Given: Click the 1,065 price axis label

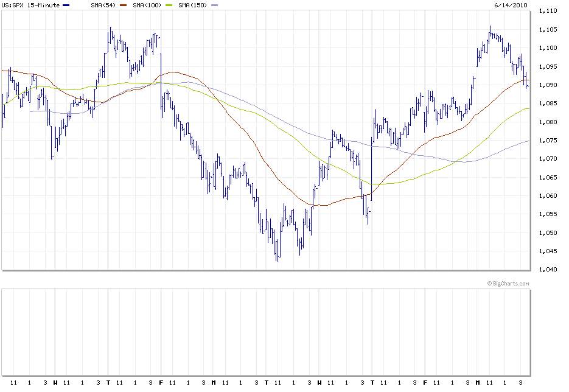Looking at the screenshot, I should tap(548, 177).
